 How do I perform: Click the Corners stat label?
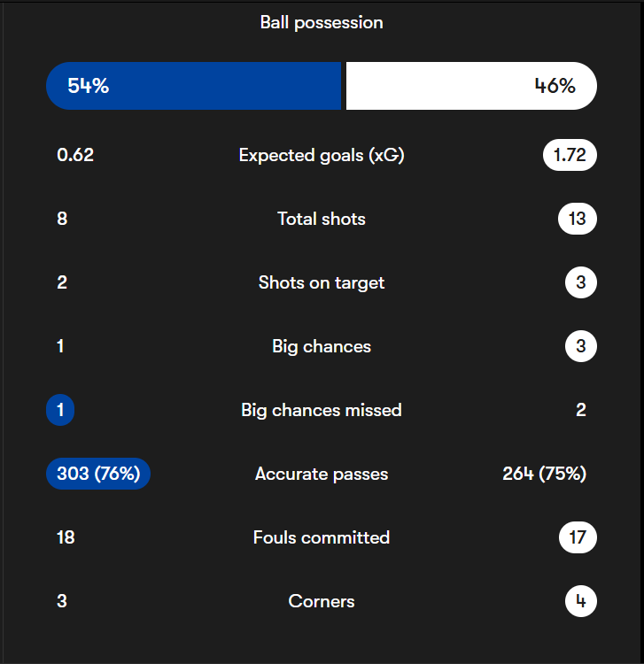pyautogui.click(x=322, y=601)
